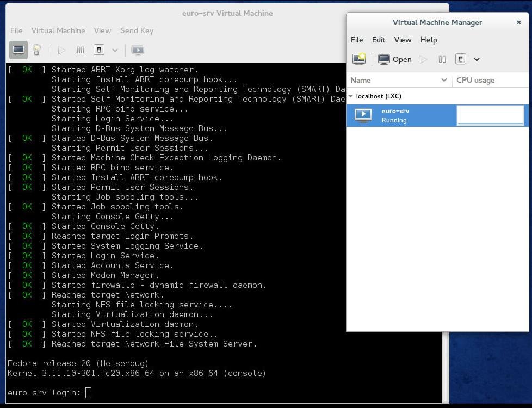Show virtual hardware details with lightbulb icon
Viewport: 532px width, 408px height.
coord(36,50)
